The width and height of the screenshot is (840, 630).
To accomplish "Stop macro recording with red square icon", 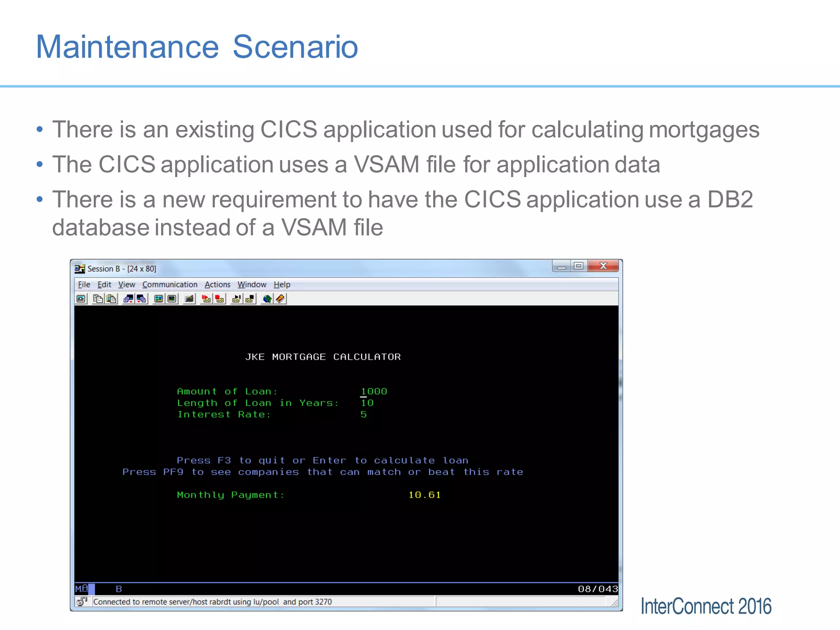I will [x=220, y=299].
